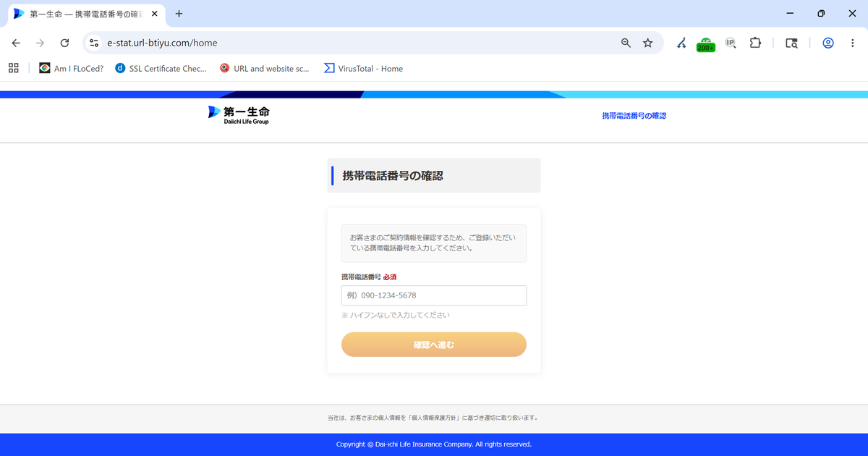868x456 pixels.
Task: Open the Chrome profile avatar
Action: (828, 43)
